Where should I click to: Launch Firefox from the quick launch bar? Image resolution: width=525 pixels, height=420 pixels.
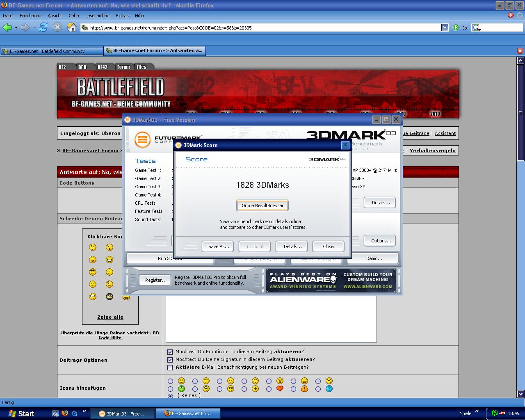tap(65, 413)
